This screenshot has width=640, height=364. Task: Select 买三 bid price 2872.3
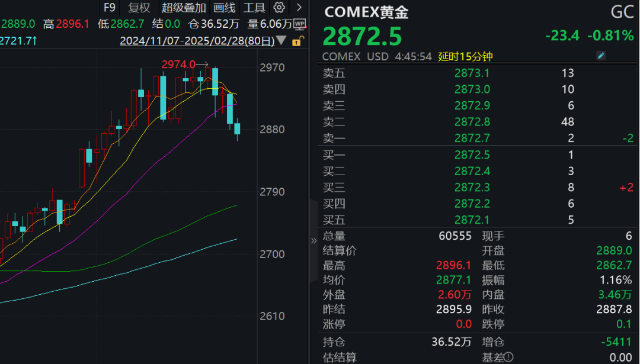(472, 188)
